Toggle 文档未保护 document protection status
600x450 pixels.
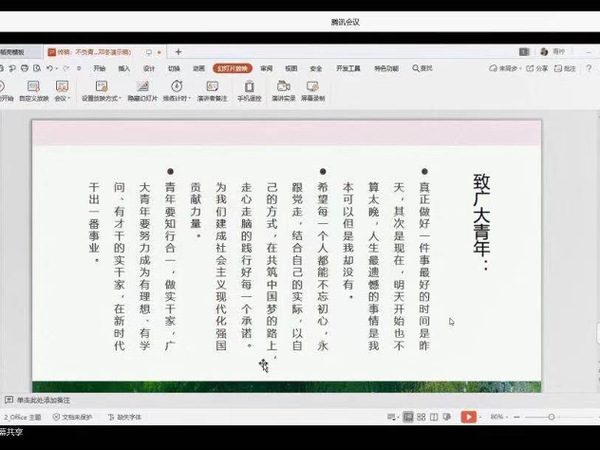pos(76,416)
